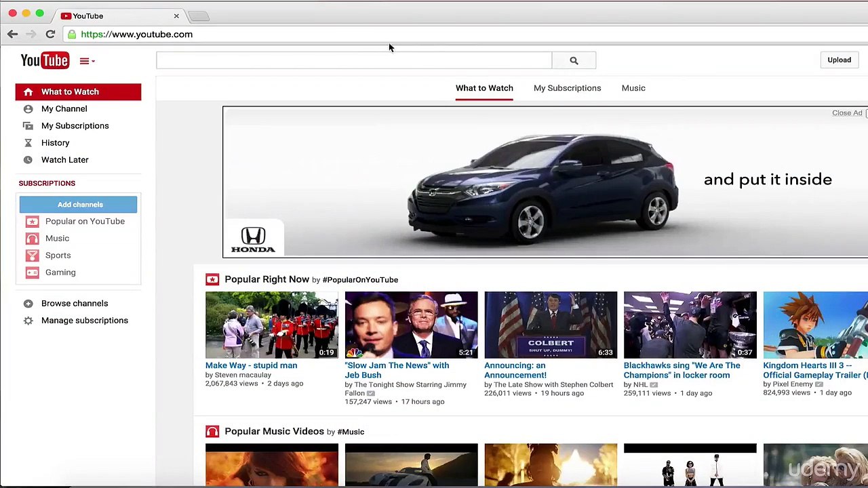This screenshot has height=488, width=868.
Task: Click the NHL uploader name
Action: pos(640,384)
